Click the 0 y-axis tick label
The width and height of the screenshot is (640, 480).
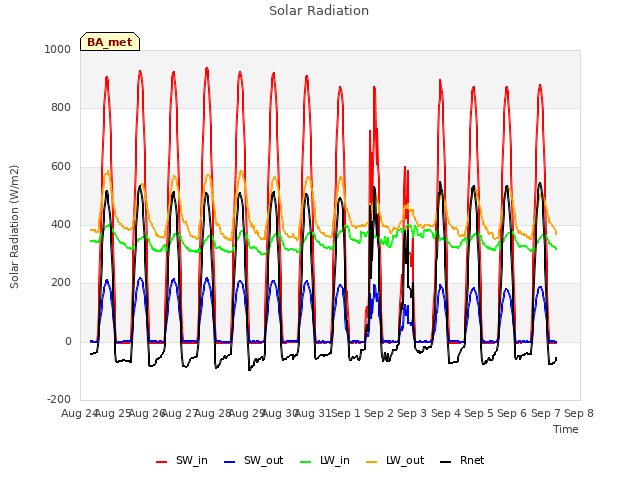pos(68,342)
